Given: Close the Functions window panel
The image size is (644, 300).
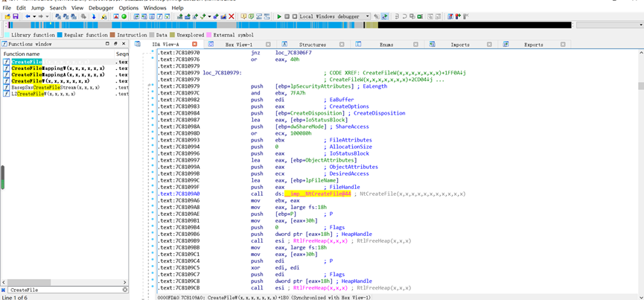Looking at the screenshot, I should pyautogui.click(x=124, y=44).
